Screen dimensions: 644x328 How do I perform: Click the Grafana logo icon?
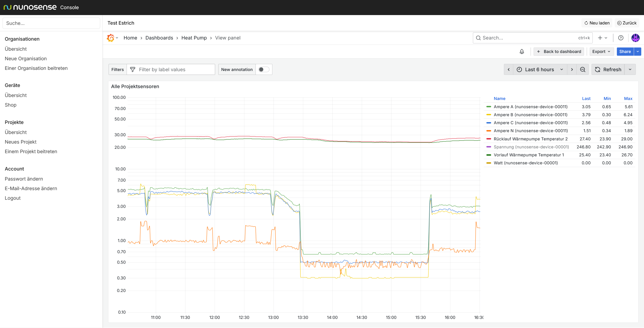tap(110, 38)
